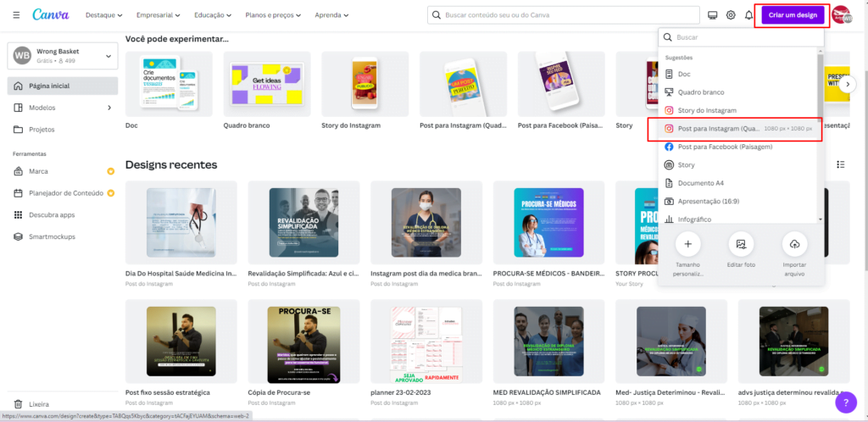868x422 pixels.
Task: Expand the Empresarial menu
Action: [x=159, y=15]
